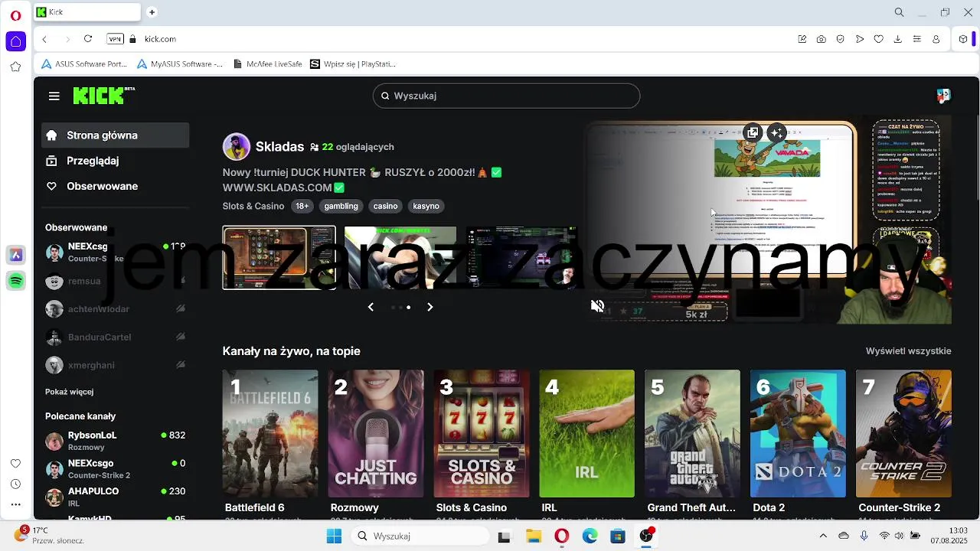The height and width of the screenshot is (551, 980).
Task: Click Opera logo menu button
Action: [15, 14]
